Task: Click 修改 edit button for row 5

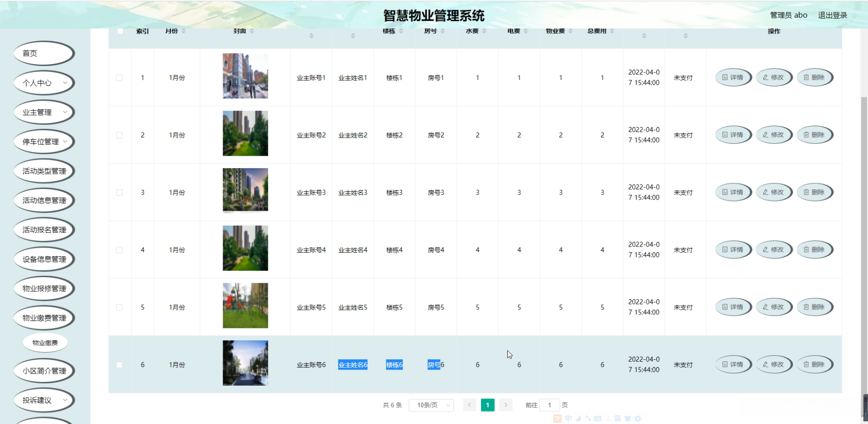Action: [x=773, y=307]
